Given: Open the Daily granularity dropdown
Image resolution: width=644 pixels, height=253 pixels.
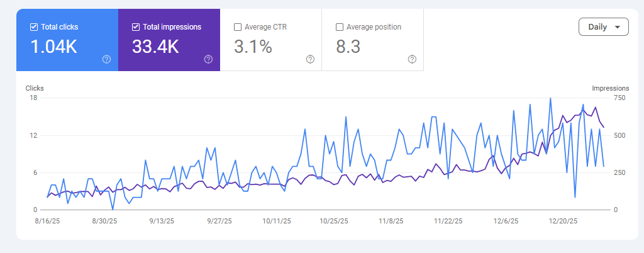Looking at the screenshot, I should pos(602,27).
